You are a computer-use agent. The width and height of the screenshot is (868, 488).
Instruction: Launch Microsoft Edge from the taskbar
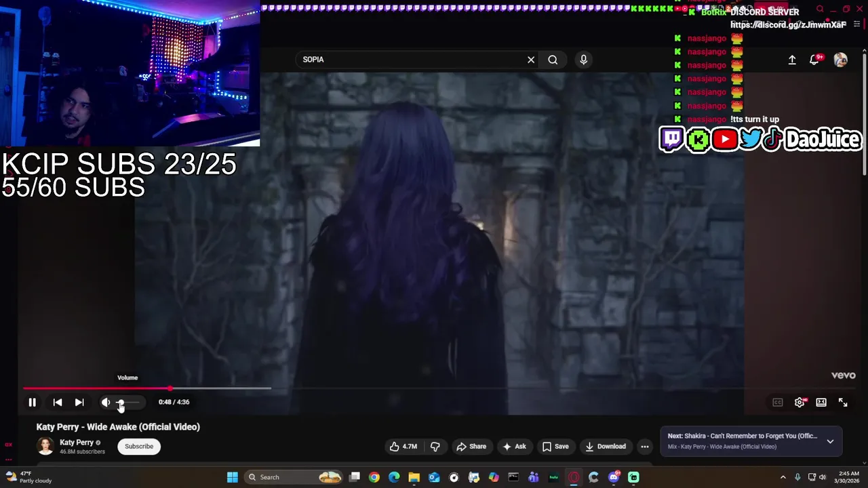point(394,477)
